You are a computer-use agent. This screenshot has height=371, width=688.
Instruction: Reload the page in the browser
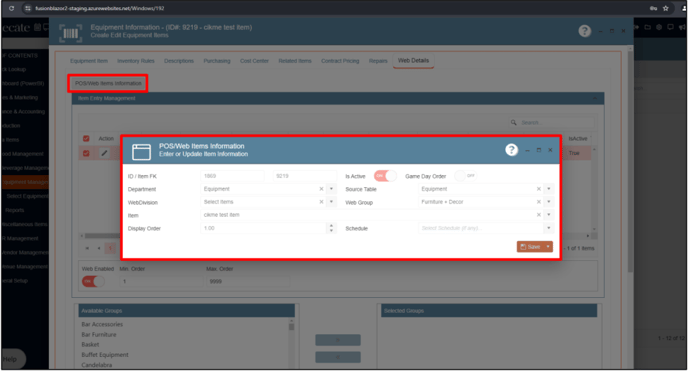(x=11, y=8)
